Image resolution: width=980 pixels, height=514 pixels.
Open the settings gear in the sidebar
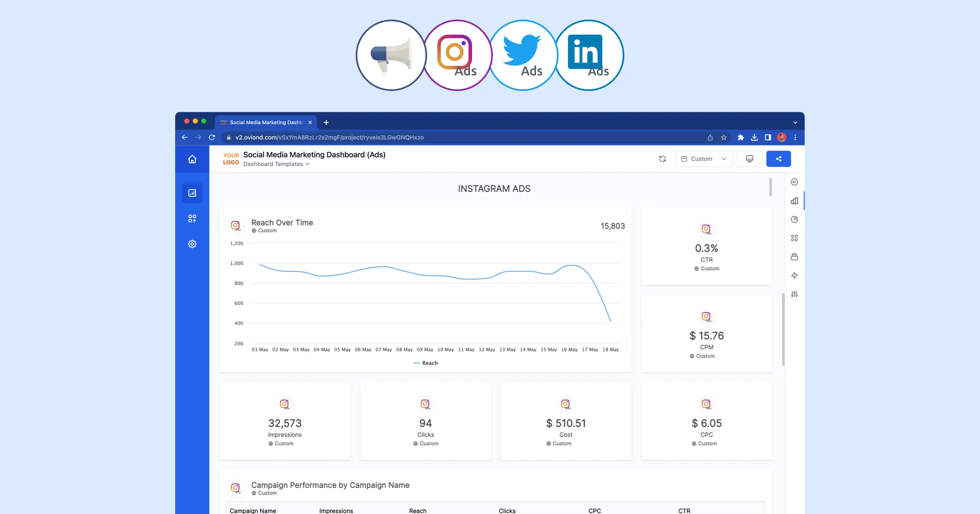(x=192, y=244)
